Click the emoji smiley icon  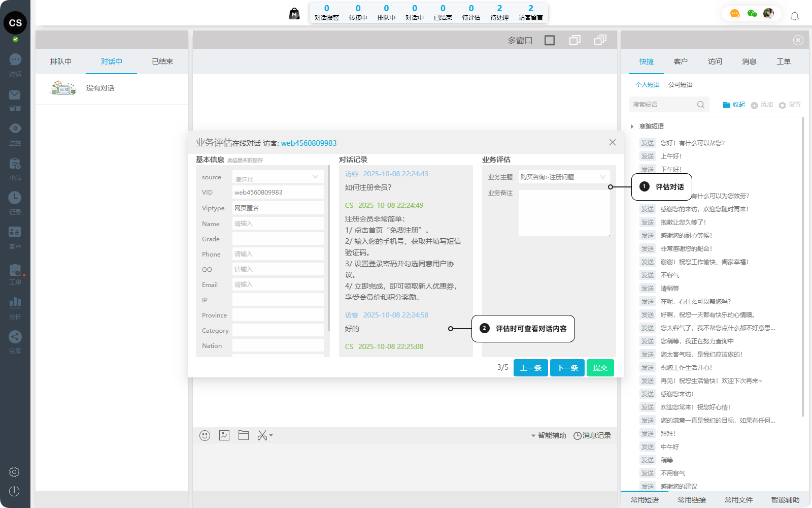pyautogui.click(x=205, y=435)
